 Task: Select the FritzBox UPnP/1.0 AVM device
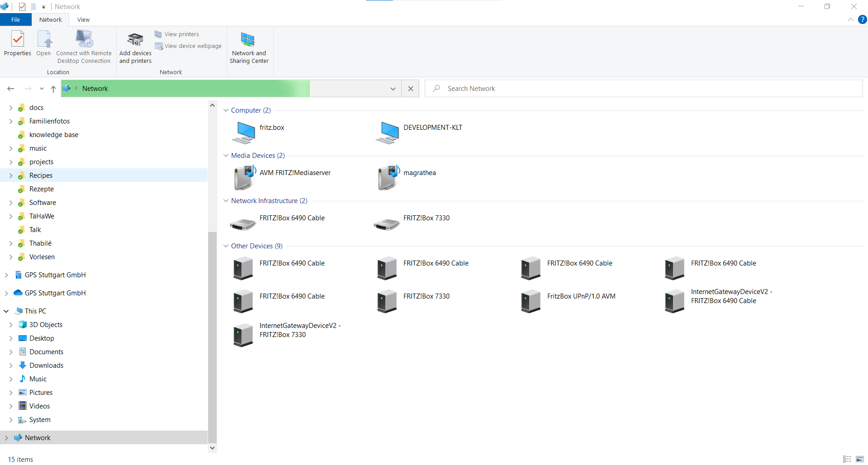531,301
